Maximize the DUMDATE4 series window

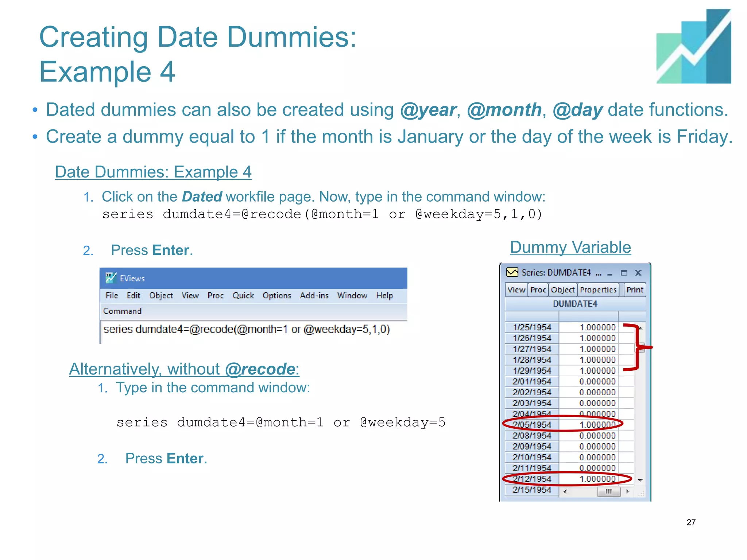[x=624, y=273]
